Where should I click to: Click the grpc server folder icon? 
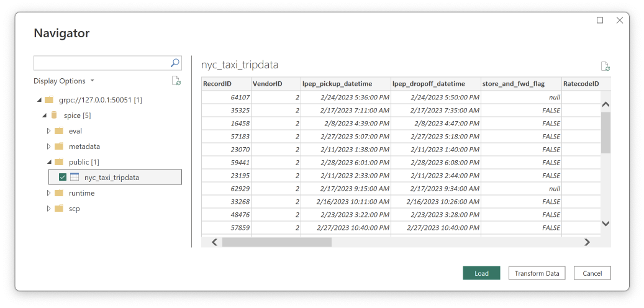pos(49,100)
